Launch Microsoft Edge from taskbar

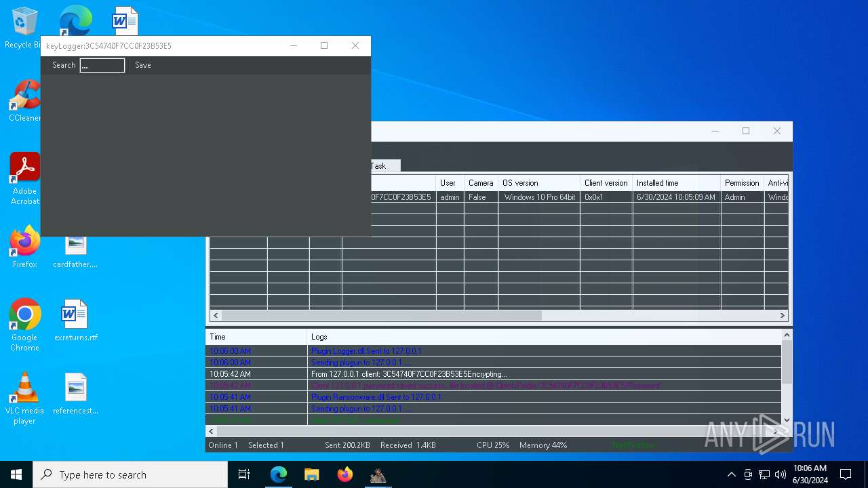pos(279,474)
